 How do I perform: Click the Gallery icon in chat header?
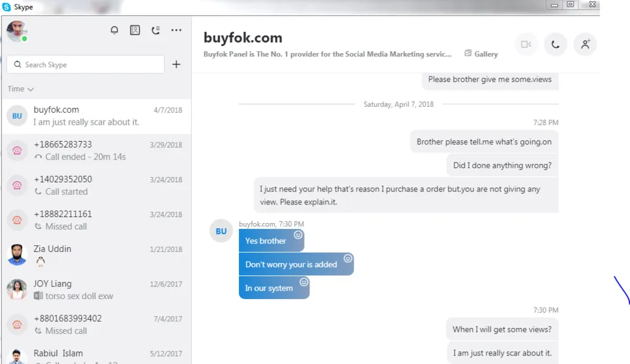pos(468,53)
